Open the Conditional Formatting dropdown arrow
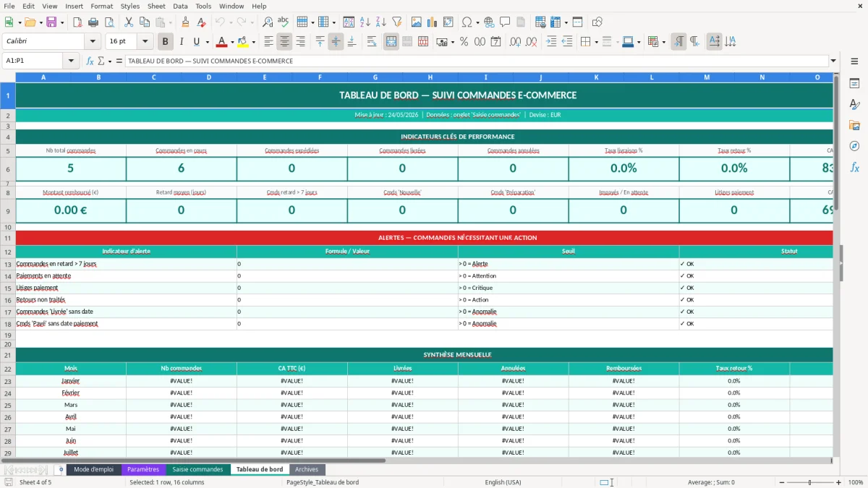 click(663, 42)
